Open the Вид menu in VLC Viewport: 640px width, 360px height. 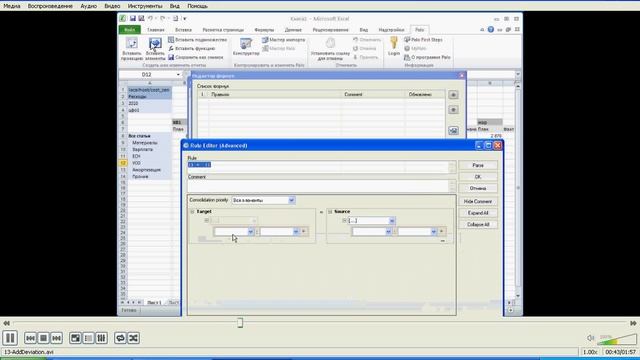175,6
